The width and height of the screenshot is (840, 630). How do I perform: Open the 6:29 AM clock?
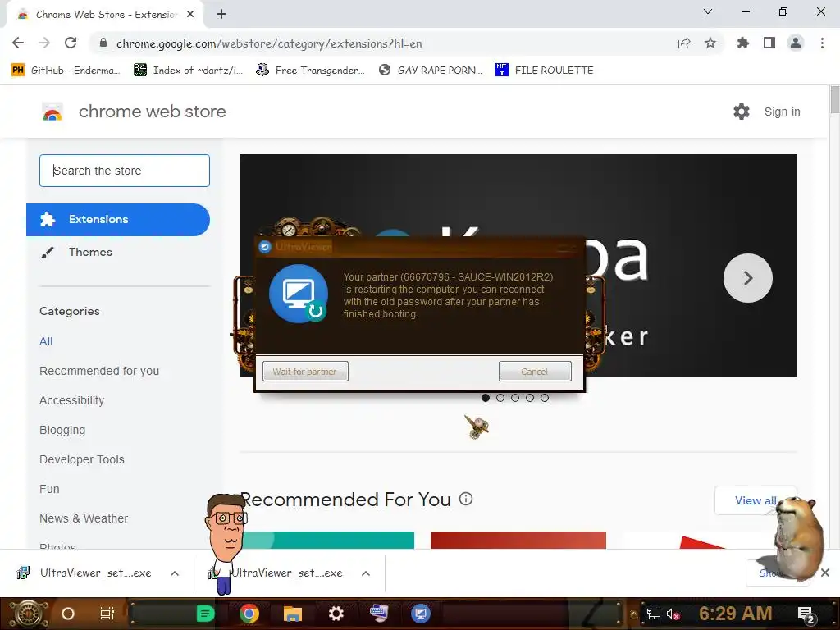pyautogui.click(x=735, y=614)
